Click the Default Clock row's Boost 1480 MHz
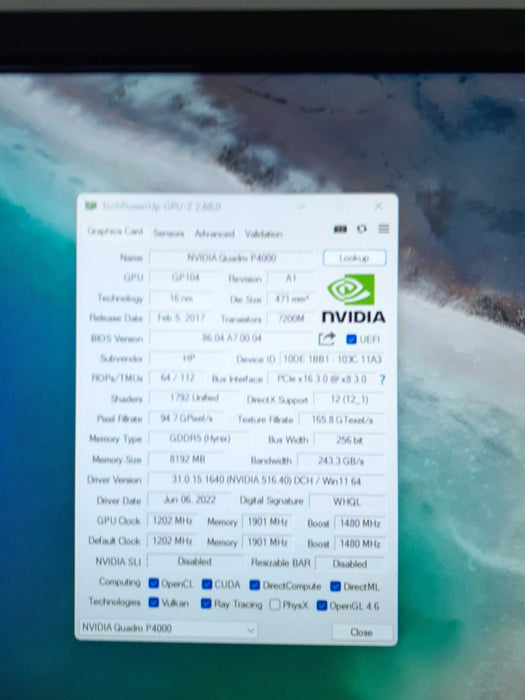525x700 pixels. [x=360, y=544]
